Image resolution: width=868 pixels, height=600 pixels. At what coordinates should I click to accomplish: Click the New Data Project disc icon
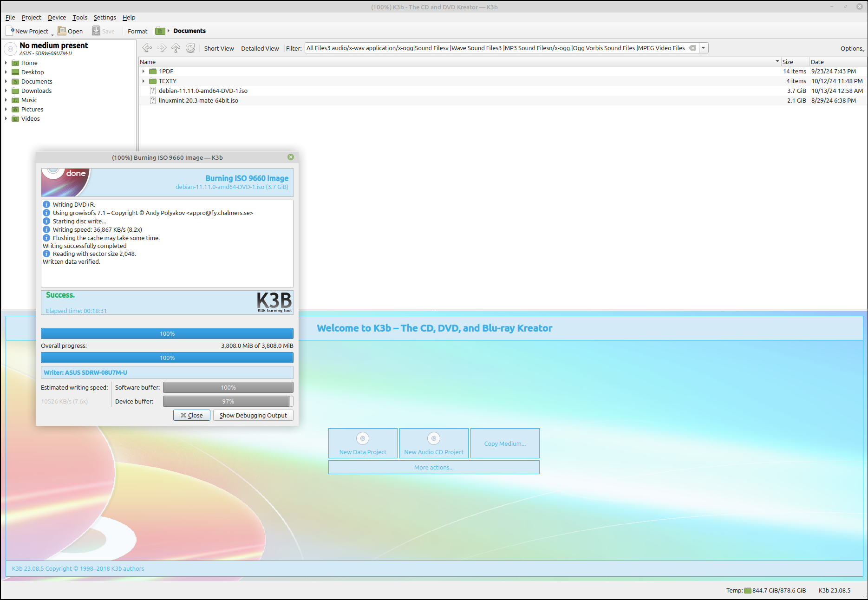click(363, 438)
